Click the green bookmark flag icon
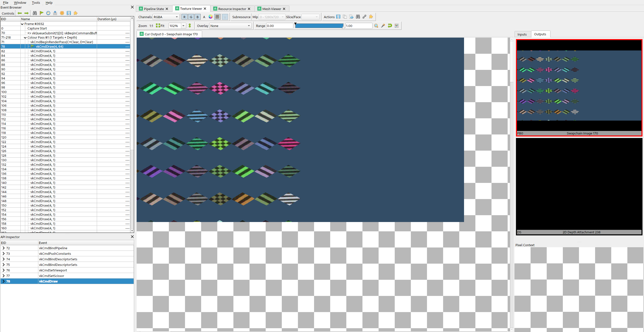This screenshot has height=332, width=644. [x=42, y=13]
